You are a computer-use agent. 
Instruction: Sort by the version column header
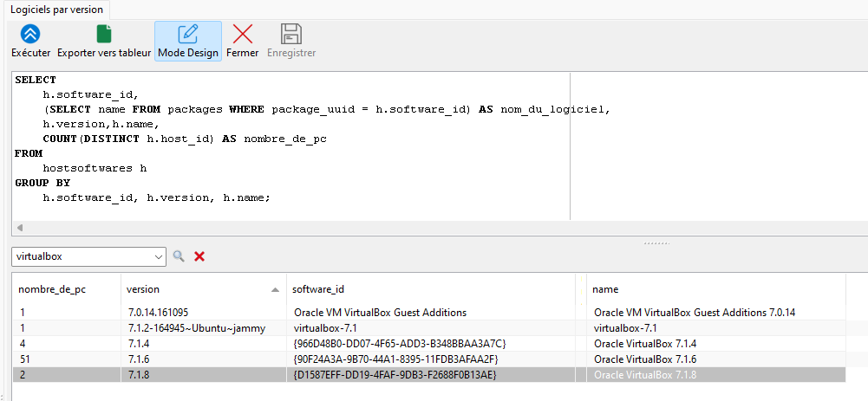(203, 289)
